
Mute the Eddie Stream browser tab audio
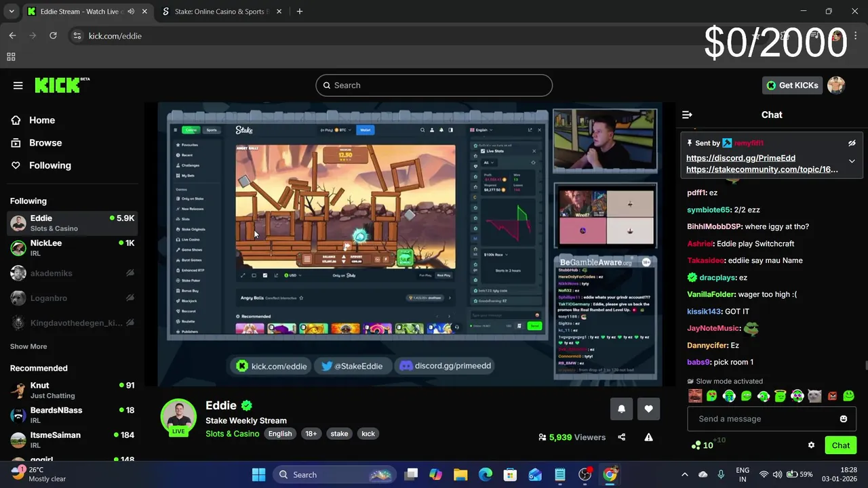click(x=131, y=12)
